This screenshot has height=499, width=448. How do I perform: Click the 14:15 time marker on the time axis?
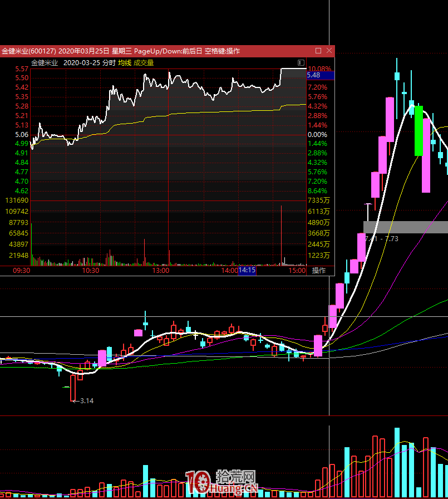(x=247, y=270)
